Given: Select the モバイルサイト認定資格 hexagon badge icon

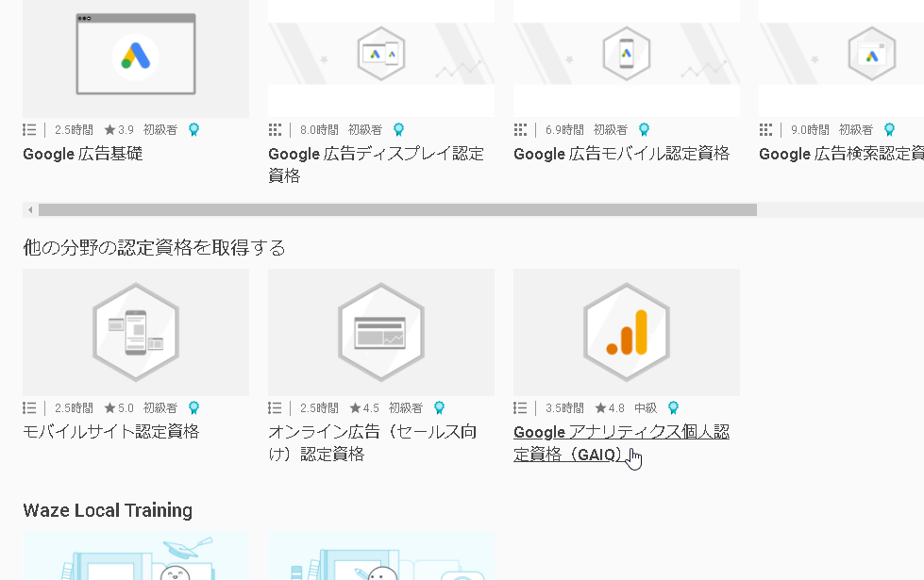Looking at the screenshot, I should click(x=136, y=332).
